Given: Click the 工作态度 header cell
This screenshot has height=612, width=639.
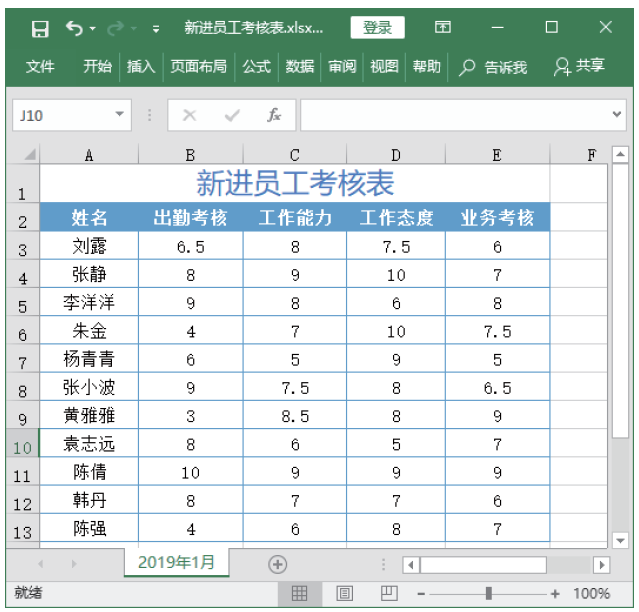Looking at the screenshot, I should 396,217.
